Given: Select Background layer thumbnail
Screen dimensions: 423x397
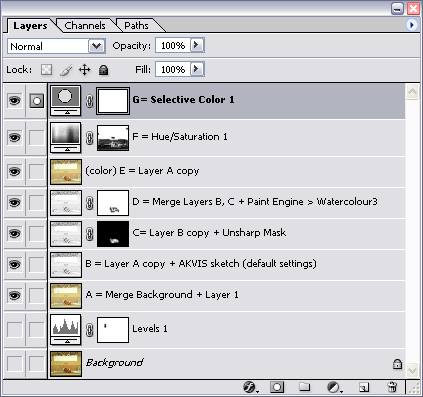Looking at the screenshot, I should 66,364.
